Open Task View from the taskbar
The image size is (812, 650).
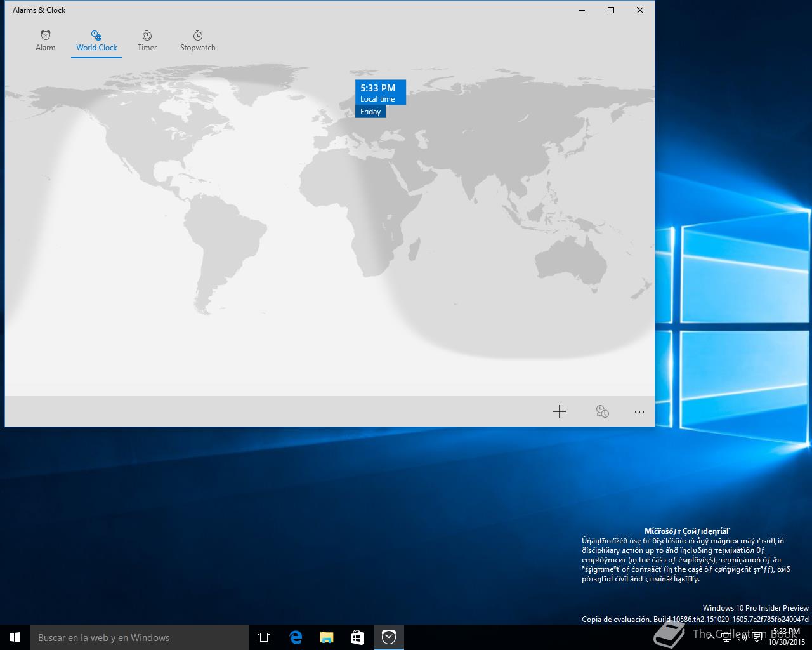point(264,637)
